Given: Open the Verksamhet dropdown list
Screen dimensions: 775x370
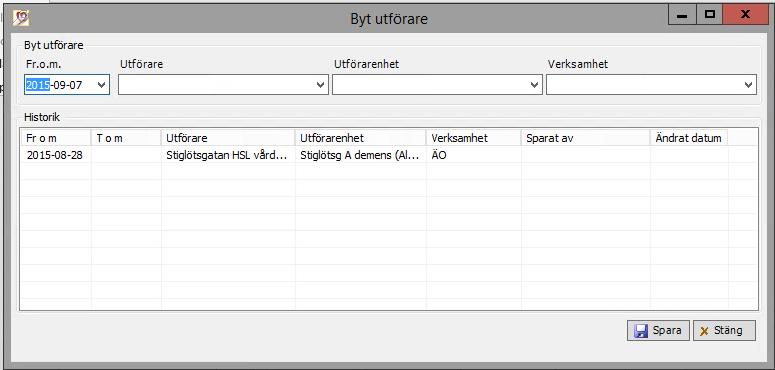Looking at the screenshot, I should coord(748,84).
